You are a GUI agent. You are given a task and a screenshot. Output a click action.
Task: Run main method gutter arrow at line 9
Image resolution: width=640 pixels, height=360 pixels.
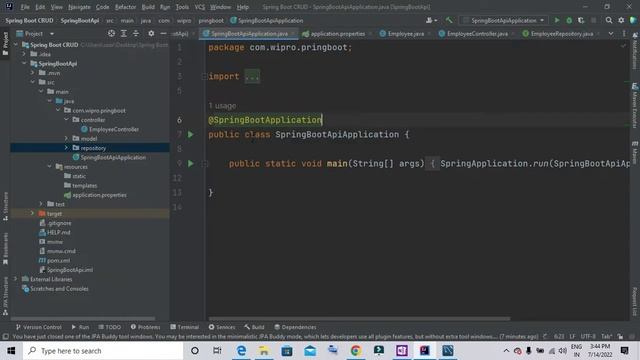click(191, 164)
